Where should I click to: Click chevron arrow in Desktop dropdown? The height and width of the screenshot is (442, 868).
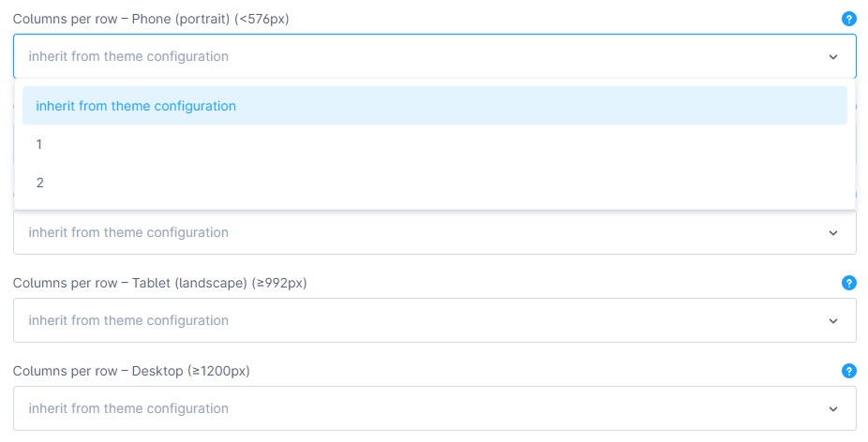coord(833,409)
